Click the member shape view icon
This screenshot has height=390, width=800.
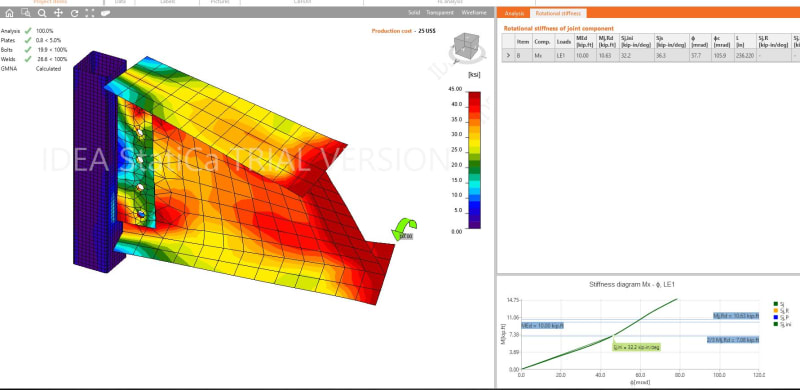(106, 13)
